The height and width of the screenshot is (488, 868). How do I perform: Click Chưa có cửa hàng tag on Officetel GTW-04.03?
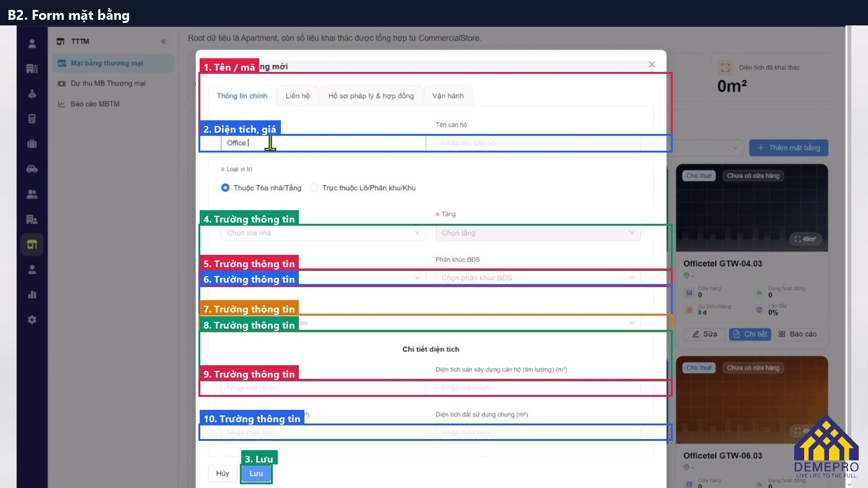click(x=753, y=175)
